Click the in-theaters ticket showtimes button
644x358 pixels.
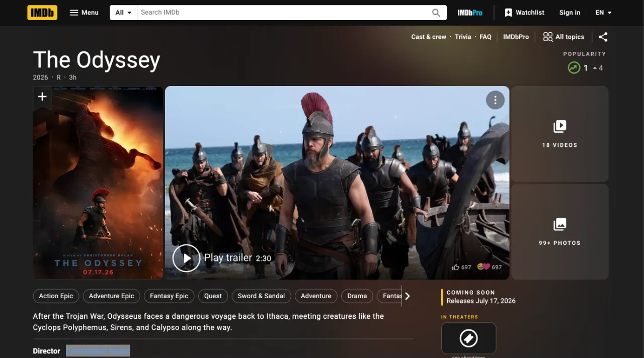click(x=468, y=338)
